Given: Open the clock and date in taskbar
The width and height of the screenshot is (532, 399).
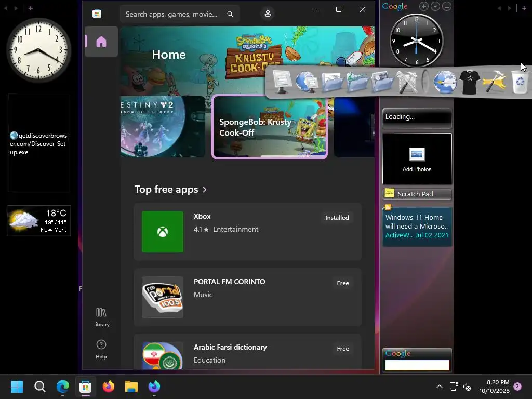Looking at the screenshot, I should [x=495, y=387].
